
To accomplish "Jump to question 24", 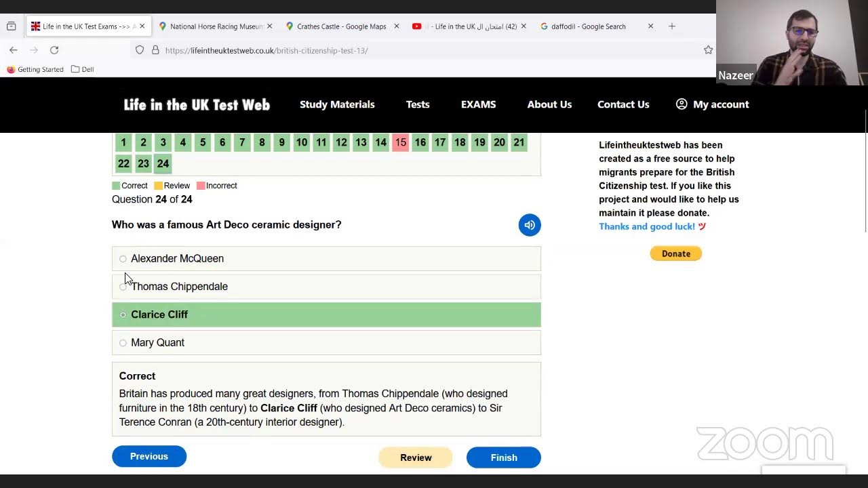I will [163, 163].
